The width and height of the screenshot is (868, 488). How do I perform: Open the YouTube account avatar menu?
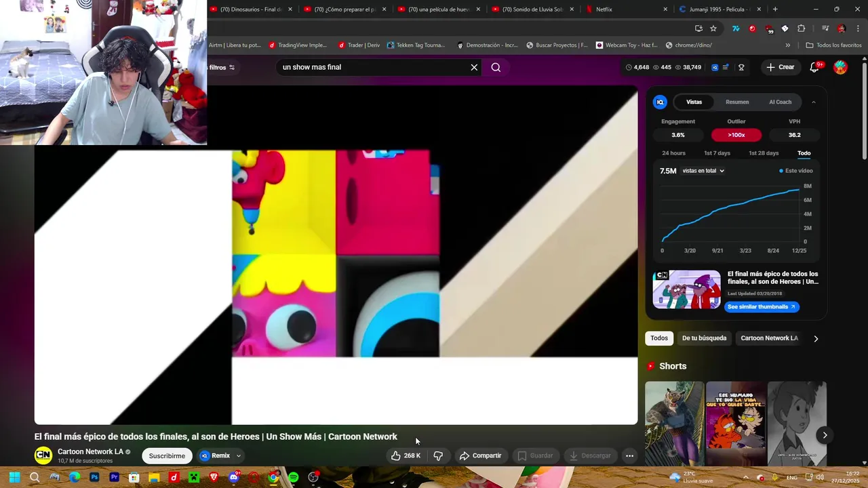click(840, 67)
